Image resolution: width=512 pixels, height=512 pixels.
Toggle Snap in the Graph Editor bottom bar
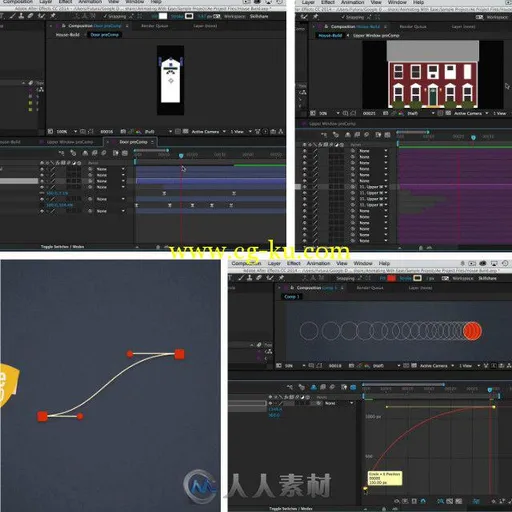pyautogui.click(x=423, y=501)
